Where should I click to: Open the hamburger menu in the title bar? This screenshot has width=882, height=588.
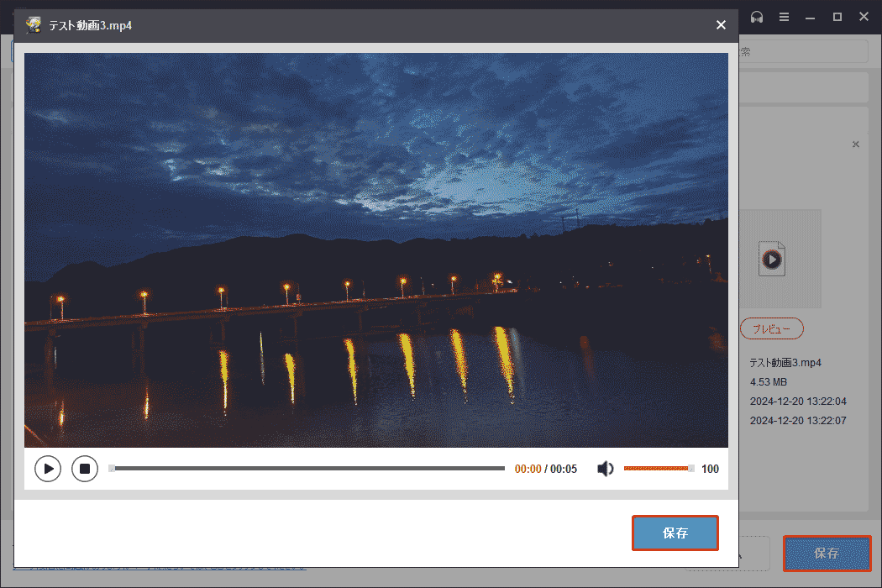tap(784, 17)
